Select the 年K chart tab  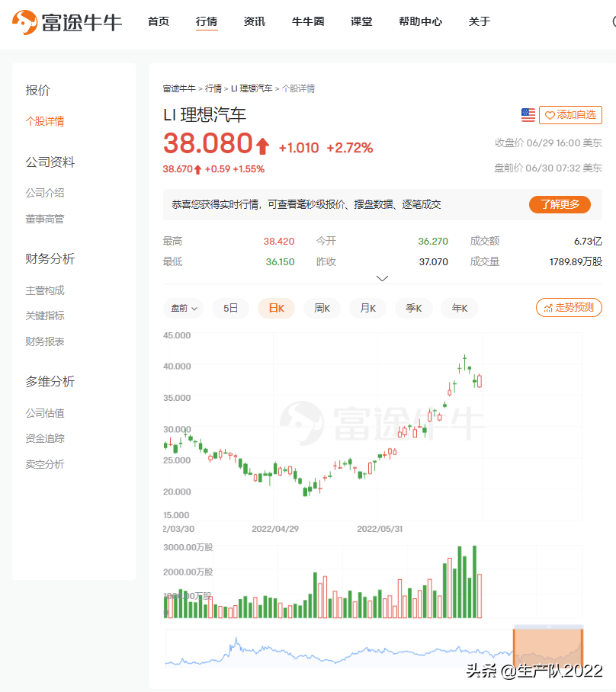tap(460, 308)
